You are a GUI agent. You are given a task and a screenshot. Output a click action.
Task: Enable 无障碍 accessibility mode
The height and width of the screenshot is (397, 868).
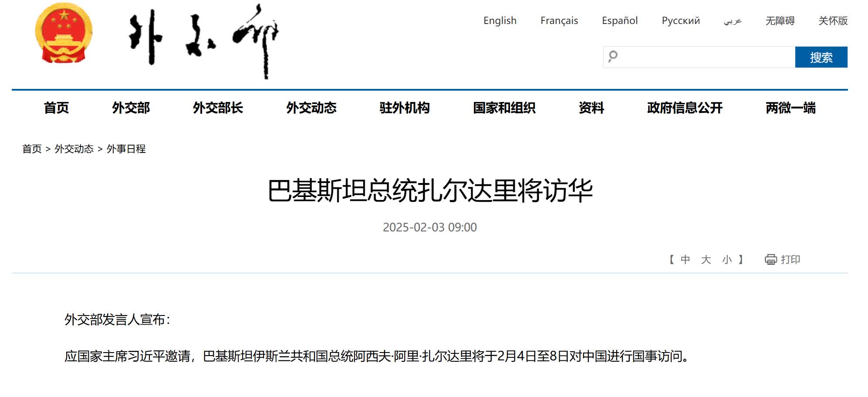click(780, 20)
